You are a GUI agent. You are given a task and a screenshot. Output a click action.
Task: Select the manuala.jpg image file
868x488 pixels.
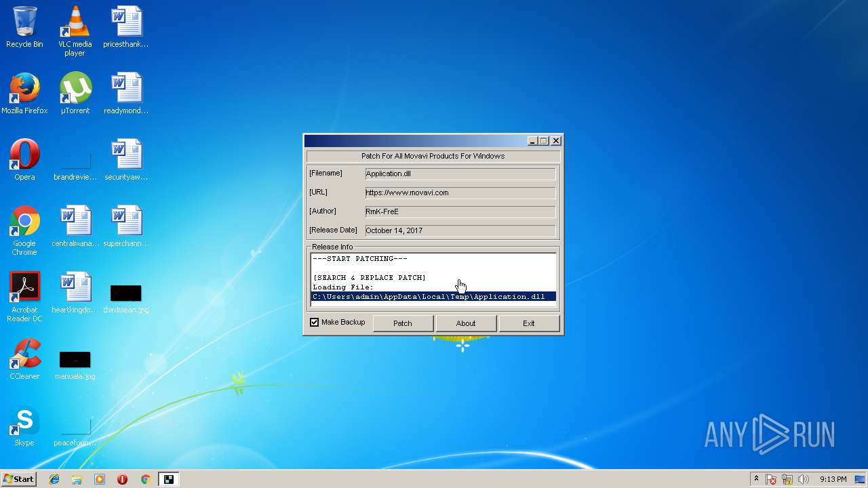point(75,365)
